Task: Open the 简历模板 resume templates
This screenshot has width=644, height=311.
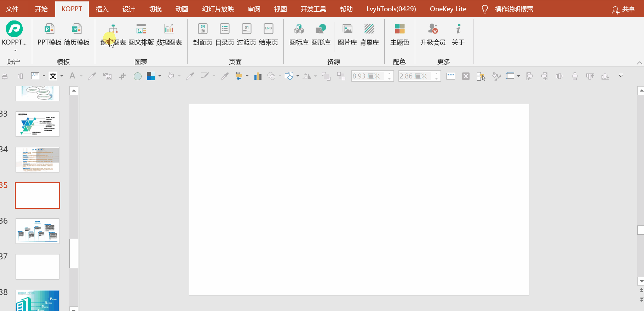Action: 77,34
